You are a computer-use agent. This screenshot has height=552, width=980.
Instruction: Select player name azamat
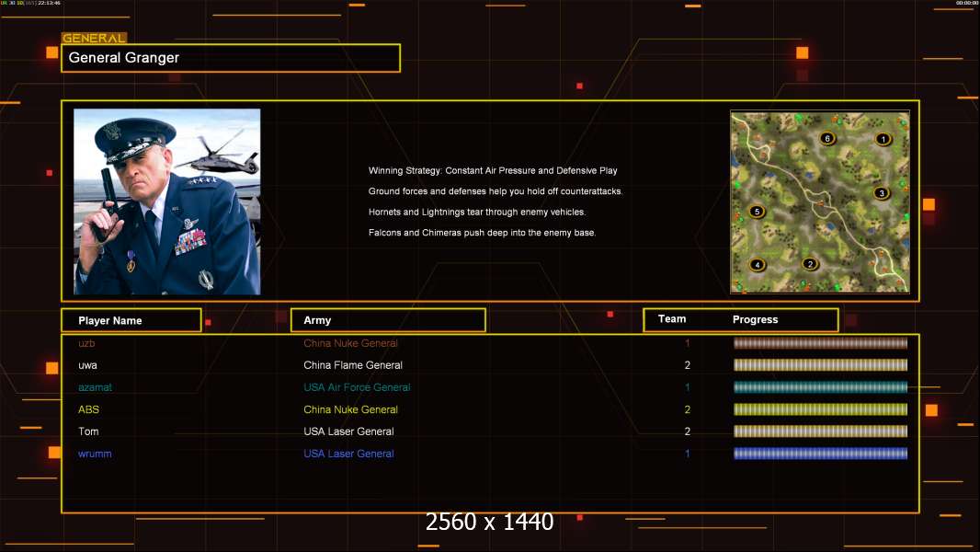95,387
